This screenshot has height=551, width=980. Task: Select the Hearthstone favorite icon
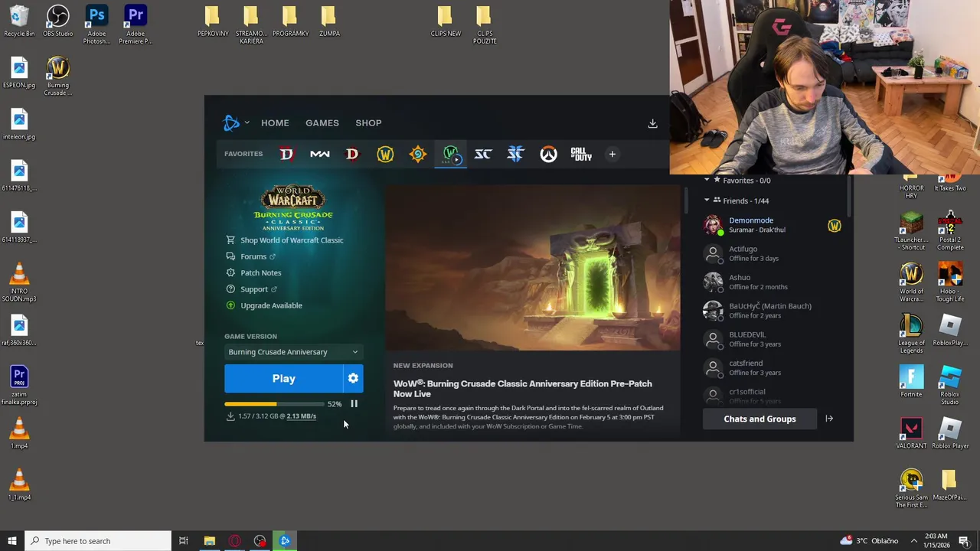pos(418,154)
